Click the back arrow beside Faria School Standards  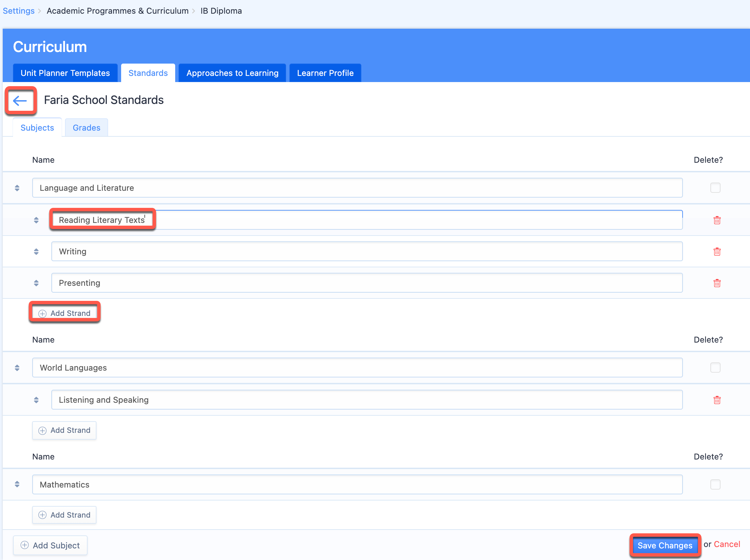(x=20, y=101)
